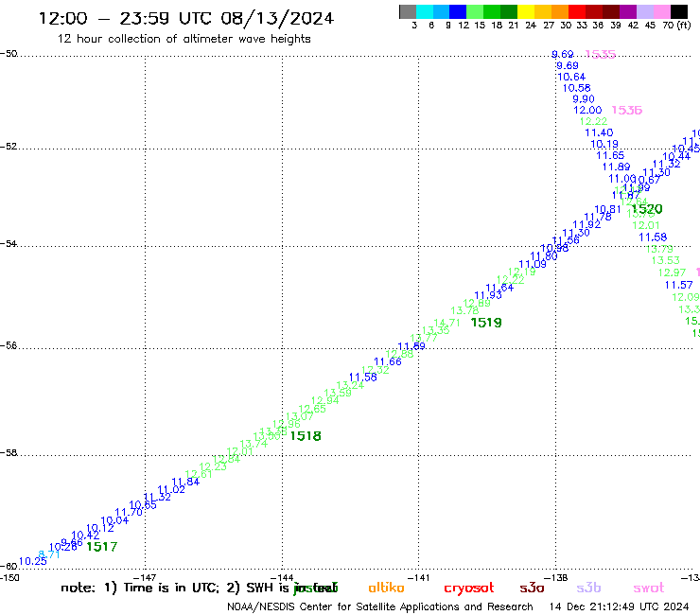This screenshot has height=615, width=700.
Task: Click wave height value 10.19
Action: [604, 144]
